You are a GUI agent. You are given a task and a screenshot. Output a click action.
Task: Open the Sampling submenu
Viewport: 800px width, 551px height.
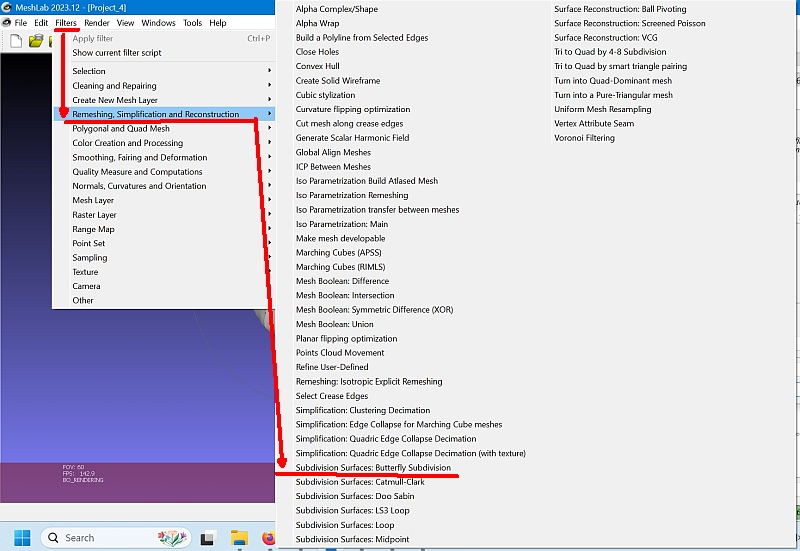[x=163, y=258]
